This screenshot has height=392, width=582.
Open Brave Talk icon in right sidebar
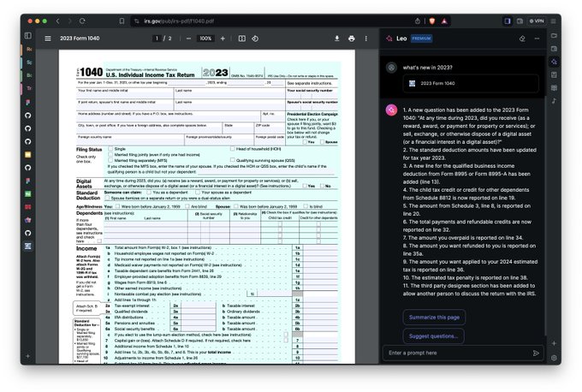point(554,36)
